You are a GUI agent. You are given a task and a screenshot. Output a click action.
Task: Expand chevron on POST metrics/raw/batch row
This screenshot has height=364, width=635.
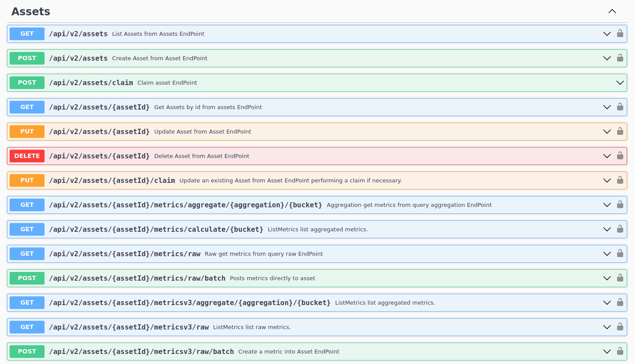click(x=607, y=278)
